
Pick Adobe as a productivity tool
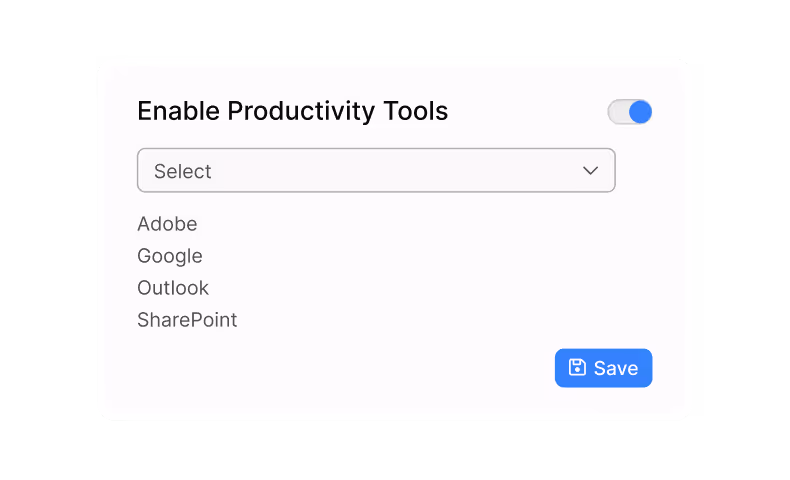(x=167, y=224)
